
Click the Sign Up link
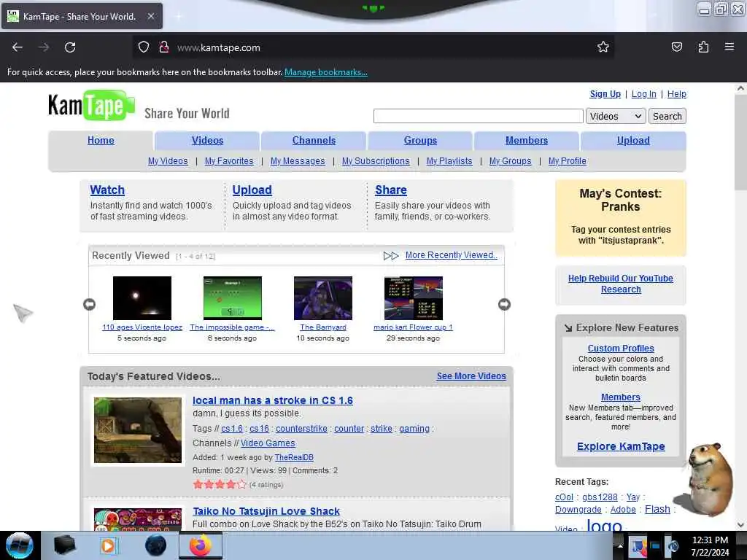coord(605,94)
